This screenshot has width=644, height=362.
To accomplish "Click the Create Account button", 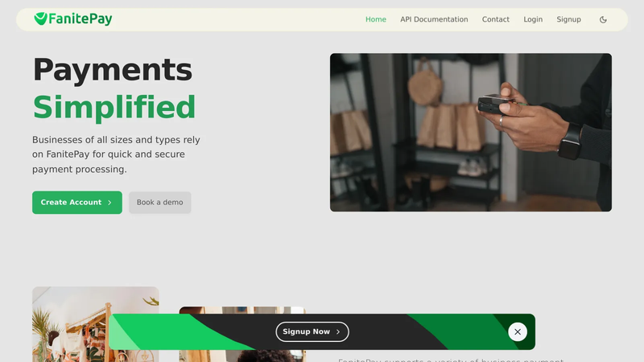I will 77,203.
